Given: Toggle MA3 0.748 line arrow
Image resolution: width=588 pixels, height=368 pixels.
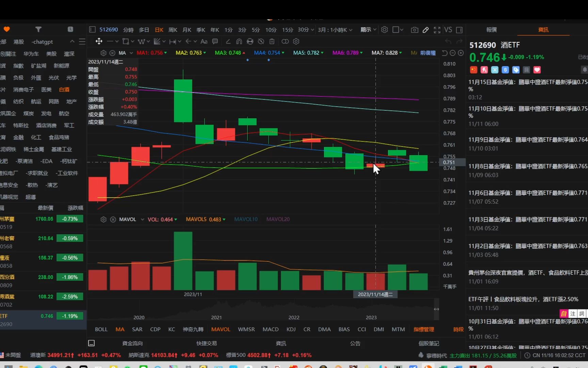Looking at the screenshot, I should 244,53.
